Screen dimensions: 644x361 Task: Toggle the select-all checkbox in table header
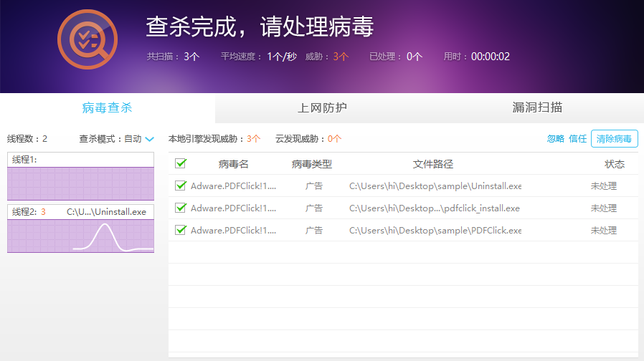181,164
